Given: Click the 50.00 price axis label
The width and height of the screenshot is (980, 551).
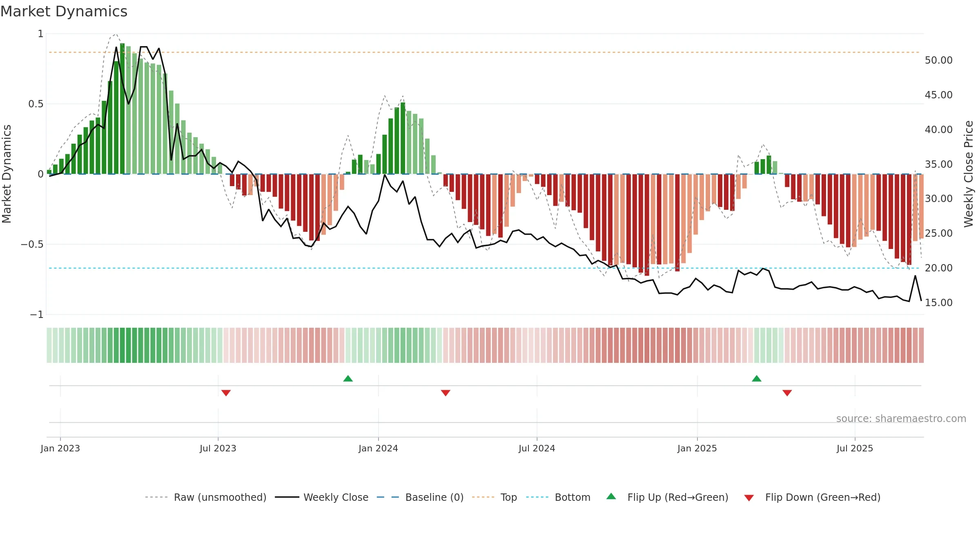Looking at the screenshot, I should 939,60.
